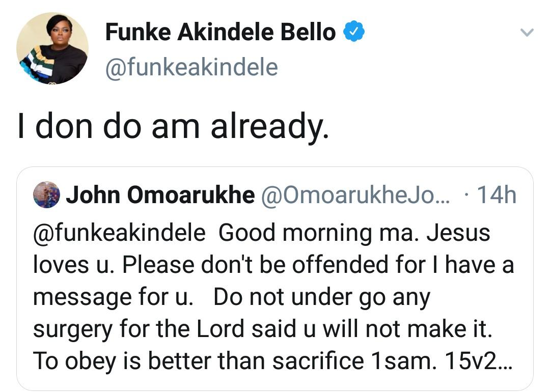
Task: Click the "message for u." text
Action: [x=113, y=297]
